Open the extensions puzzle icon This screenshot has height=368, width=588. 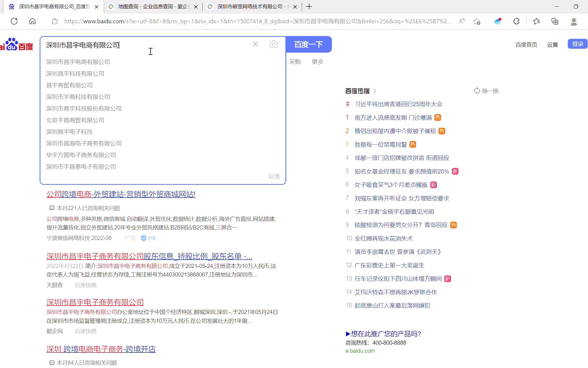pyautogui.click(x=516, y=21)
